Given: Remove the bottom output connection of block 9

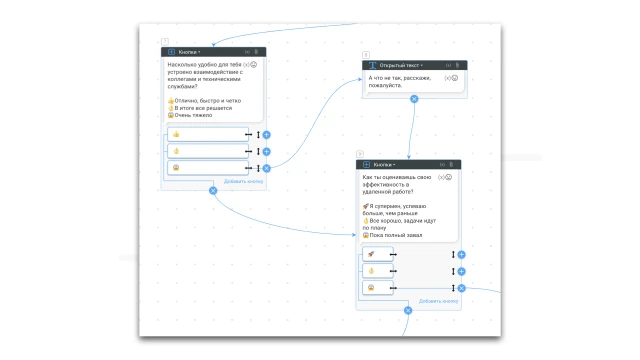Looking at the screenshot, I should tap(408, 311).
